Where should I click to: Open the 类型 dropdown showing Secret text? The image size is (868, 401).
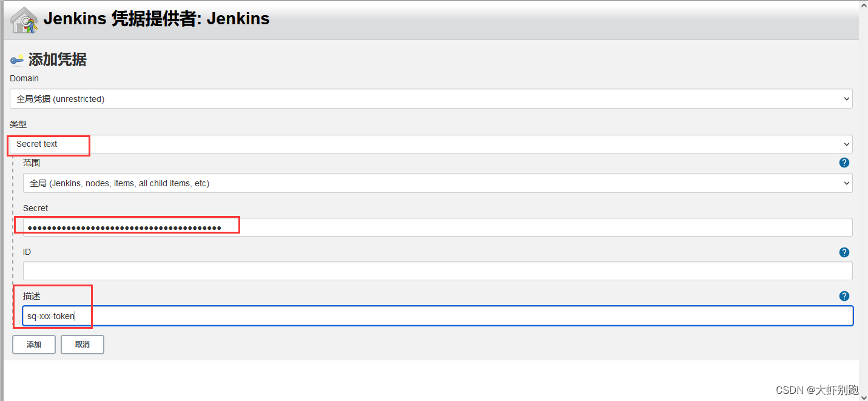point(431,144)
